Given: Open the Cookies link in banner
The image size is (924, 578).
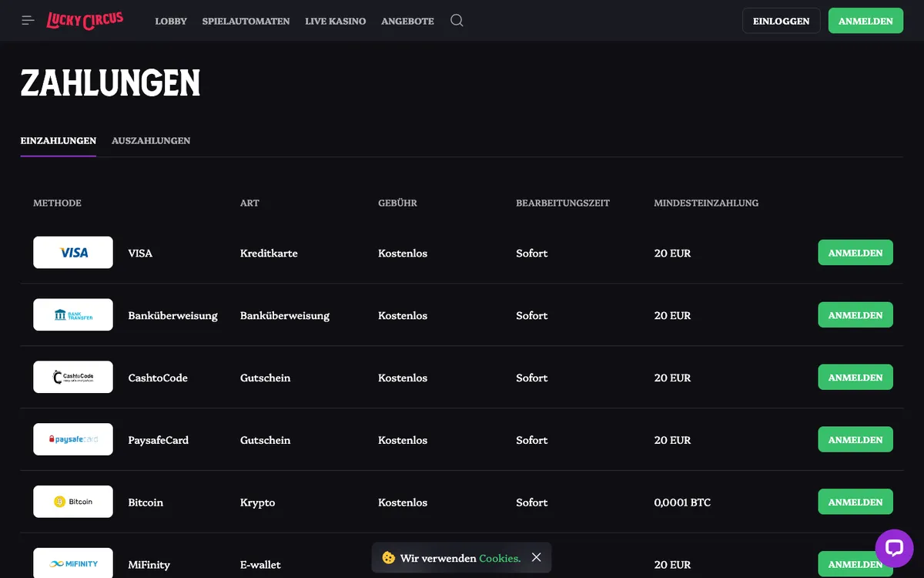Looking at the screenshot, I should coord(500,558).
